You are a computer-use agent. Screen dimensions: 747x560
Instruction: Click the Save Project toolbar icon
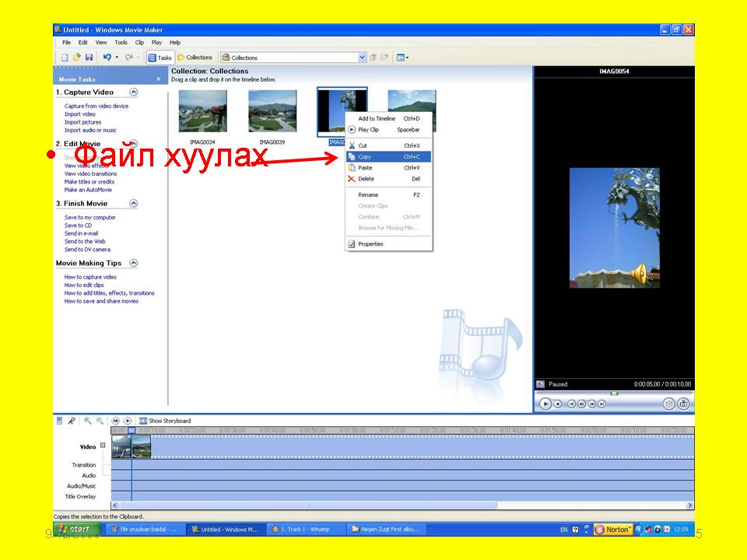click(x=89, y=58)
